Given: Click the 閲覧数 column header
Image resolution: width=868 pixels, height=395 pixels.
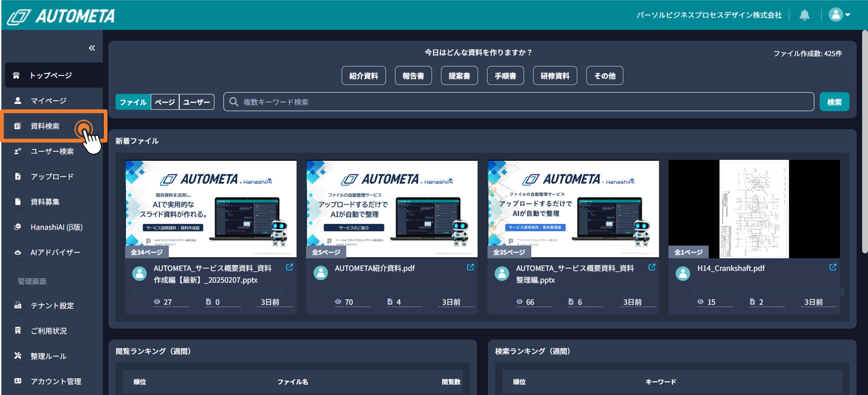Looking at the screenshot, I should (451, 381).
